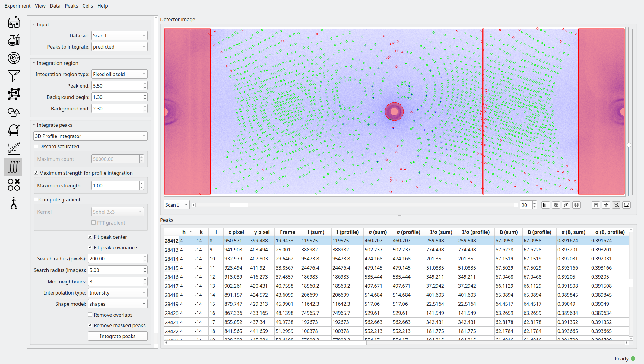This screenshot has height=364, width=644.
Task: Click the filter funnel sidebar icon
Action: coord(14,76)
